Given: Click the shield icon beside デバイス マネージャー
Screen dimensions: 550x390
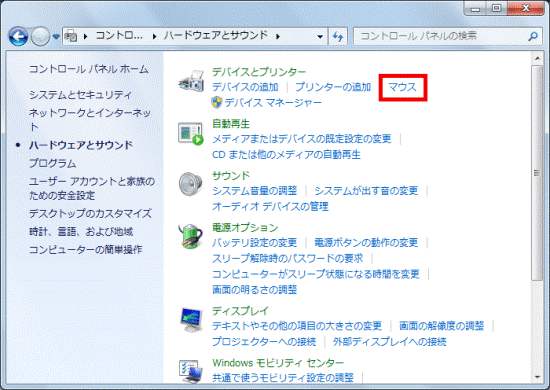Looking at the screenshot, I should pos(217,102).
